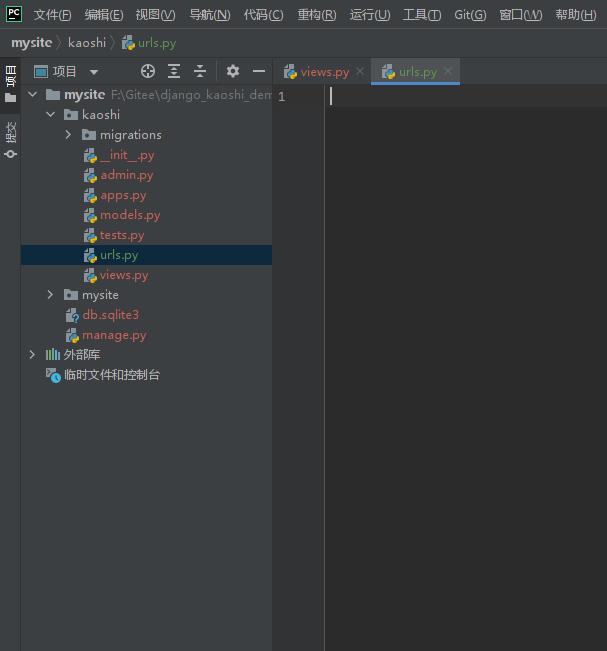Screen dimensions: 607x651
Task: Open the 窗口(W) menu
Action: [x=521, y=15]
